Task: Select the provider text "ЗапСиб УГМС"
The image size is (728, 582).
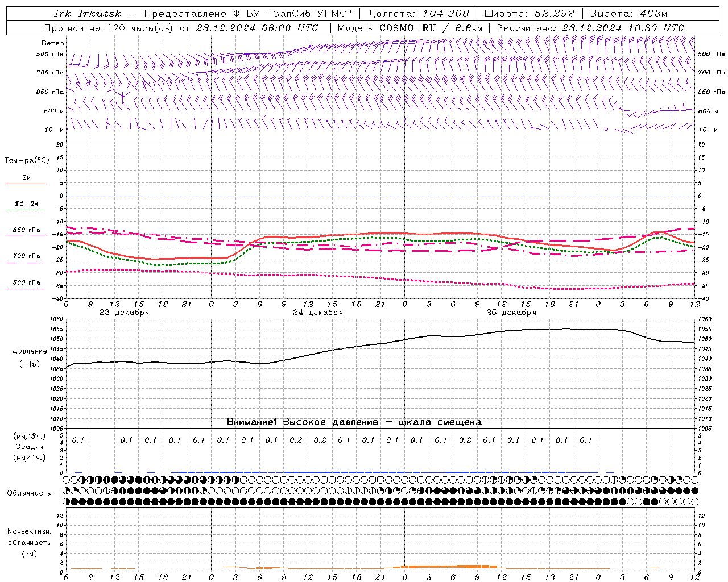Action: coord(309,14)
